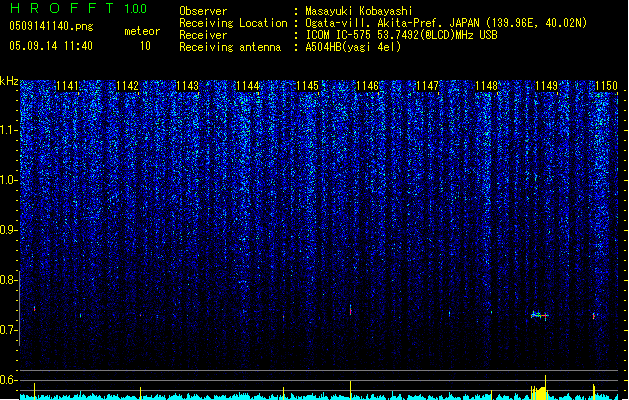Click the yellow power spike at 1146
This screenshot has height=400, width=629.
[x=351, y=390]
